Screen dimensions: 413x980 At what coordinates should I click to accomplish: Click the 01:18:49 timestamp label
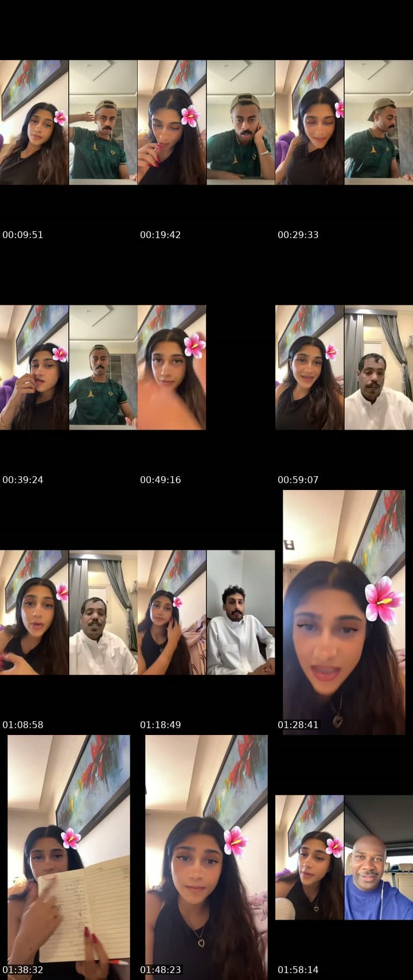tap(161, 725)
